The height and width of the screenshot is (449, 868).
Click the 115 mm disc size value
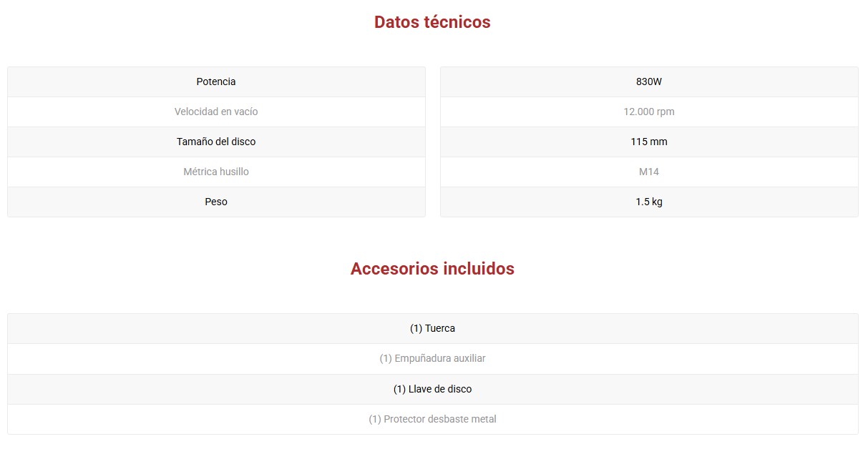point(649,142)
